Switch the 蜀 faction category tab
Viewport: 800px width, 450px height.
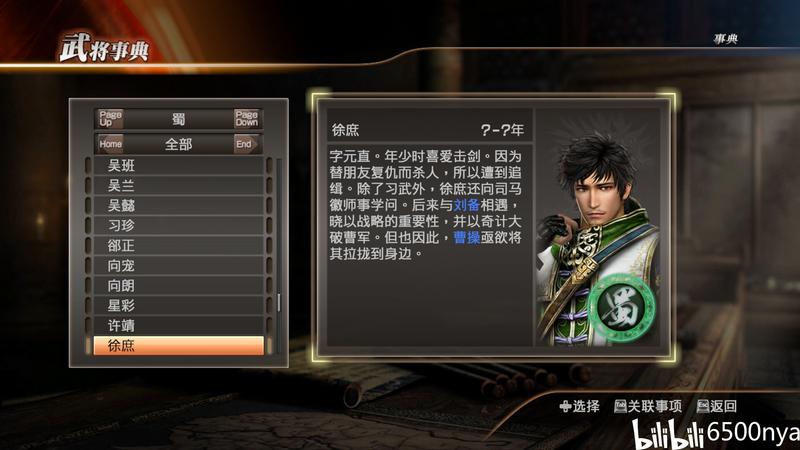[179, 119]
